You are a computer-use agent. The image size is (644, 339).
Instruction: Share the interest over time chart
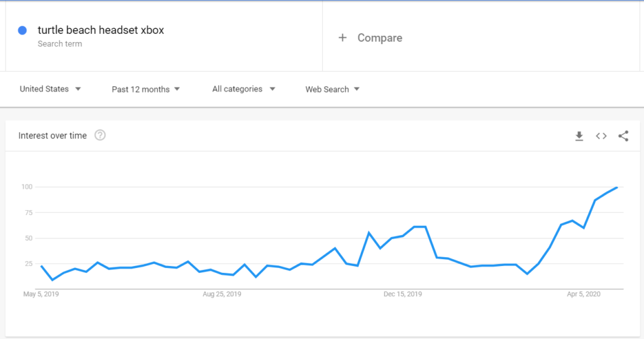tap(623, 136)
